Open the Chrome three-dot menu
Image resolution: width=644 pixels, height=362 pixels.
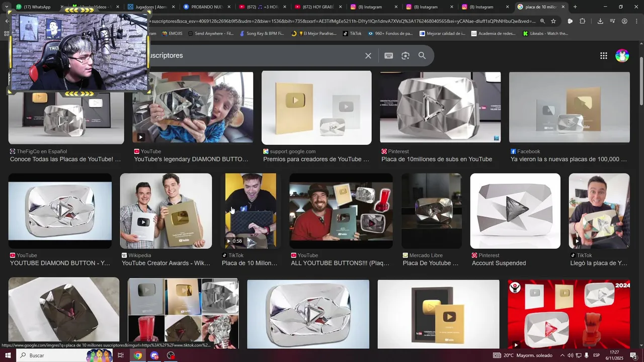[x=636, y=21]
